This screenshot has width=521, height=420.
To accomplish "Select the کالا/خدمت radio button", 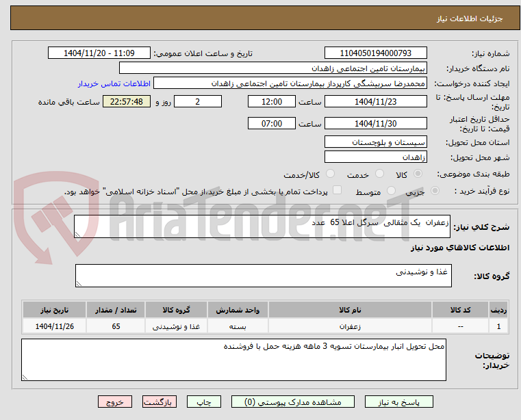I will point(330,174).
